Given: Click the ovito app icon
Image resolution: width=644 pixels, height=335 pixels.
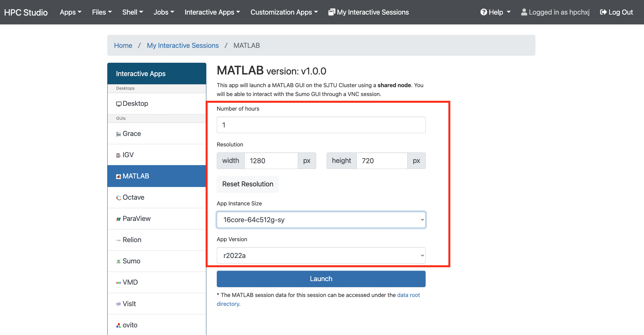Looking at the screenshot, I should tap(119, 325).
